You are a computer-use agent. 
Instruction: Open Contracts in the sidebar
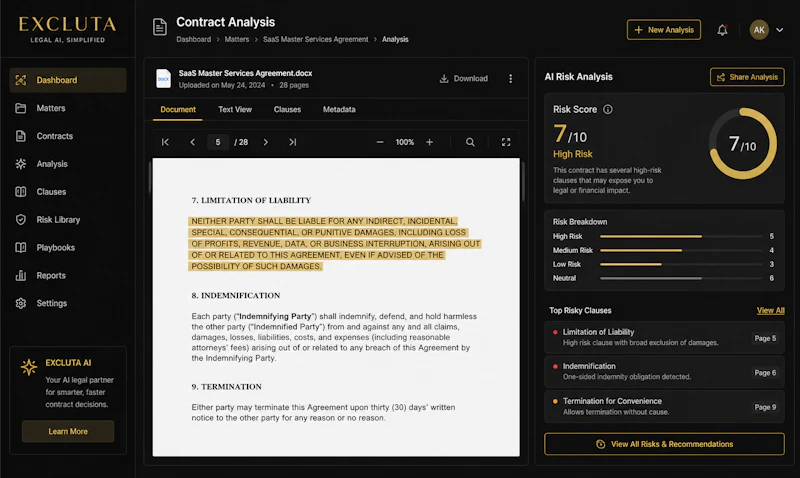tap(68, 136)
